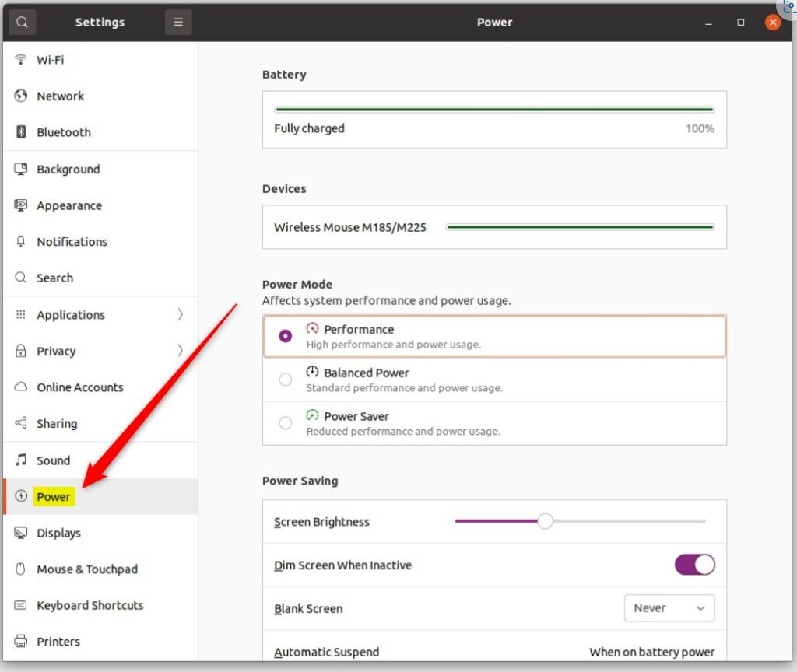Open the hamburger menu in Settings header

click(x=178, y=23)
